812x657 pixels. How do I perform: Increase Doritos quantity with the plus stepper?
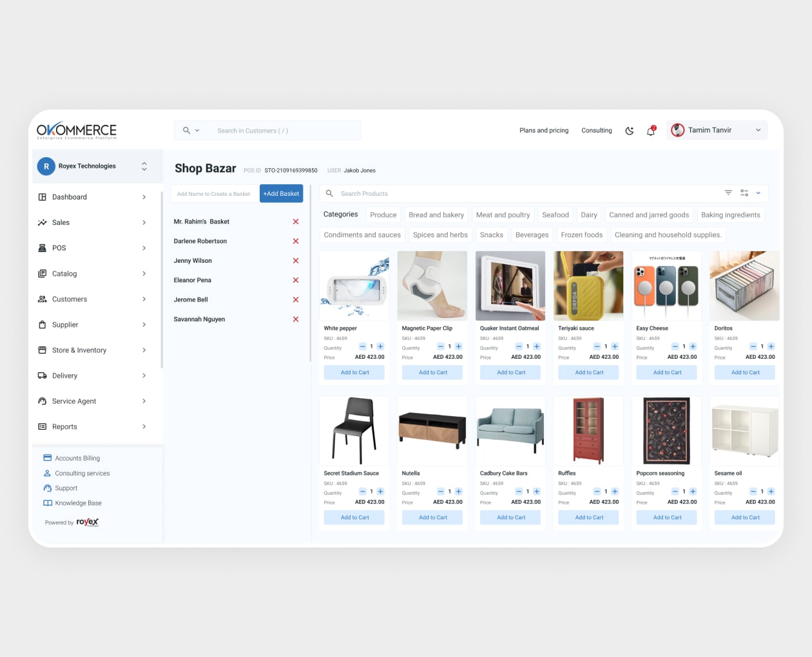771,347
